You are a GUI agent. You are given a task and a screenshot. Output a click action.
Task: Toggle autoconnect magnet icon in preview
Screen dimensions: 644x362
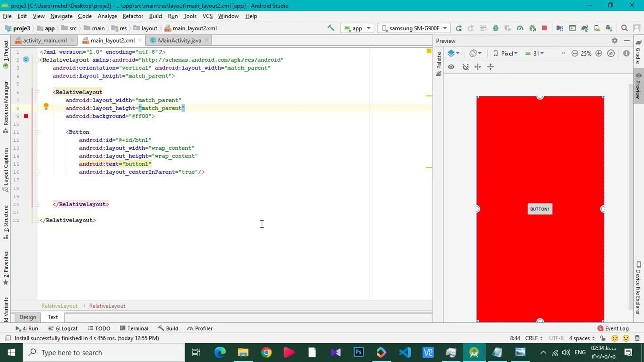tap(465, 67)
